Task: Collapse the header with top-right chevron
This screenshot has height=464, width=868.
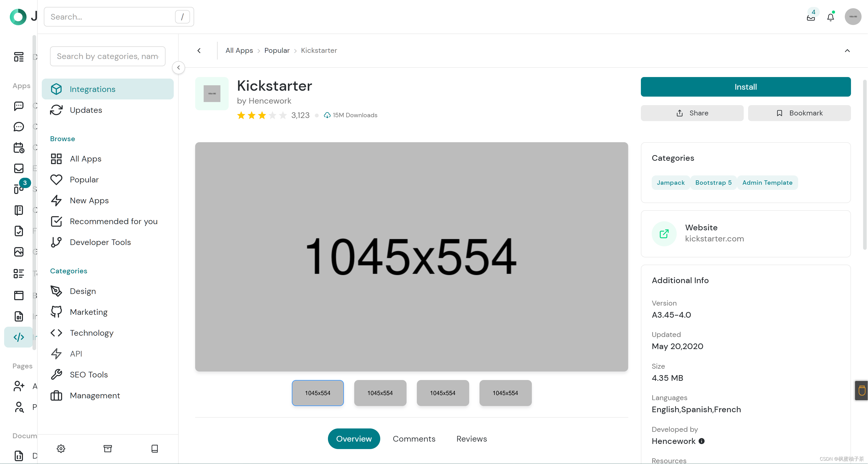Action: tap(847, 50)
